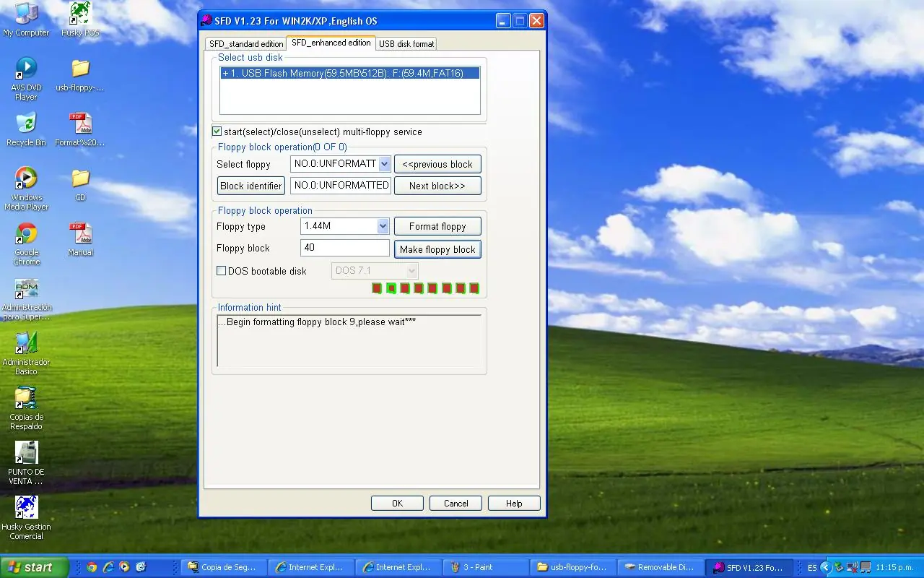
Task: Switch to SFD_standard edition tab
Action: [246, 44]
